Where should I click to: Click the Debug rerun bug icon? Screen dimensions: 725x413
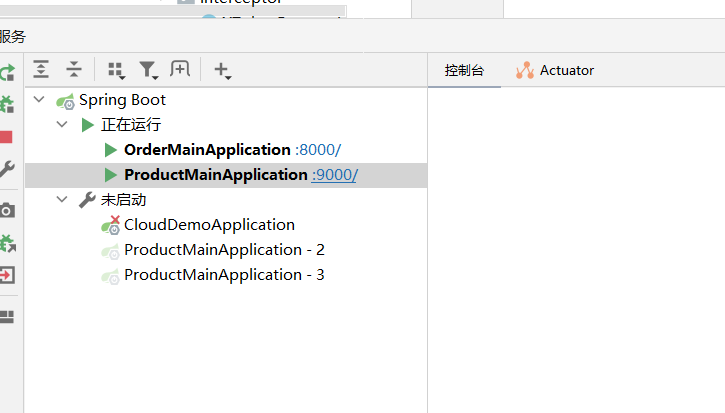7,105
